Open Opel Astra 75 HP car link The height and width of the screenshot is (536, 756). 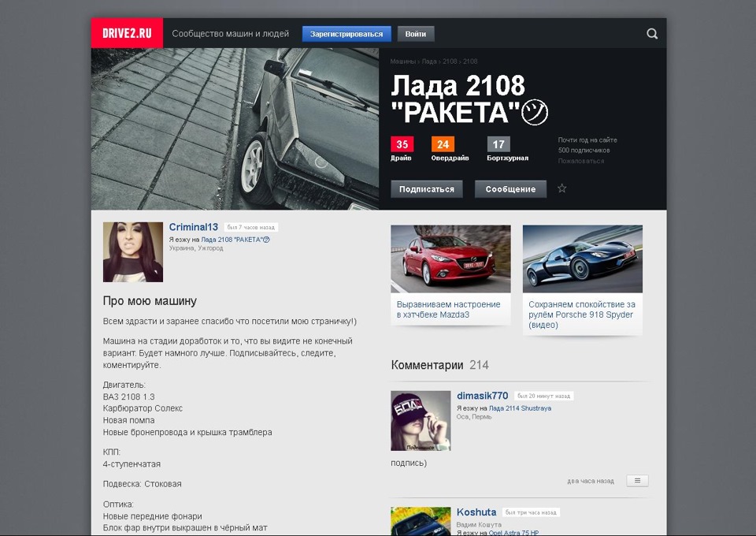click(x=513, y=533)
